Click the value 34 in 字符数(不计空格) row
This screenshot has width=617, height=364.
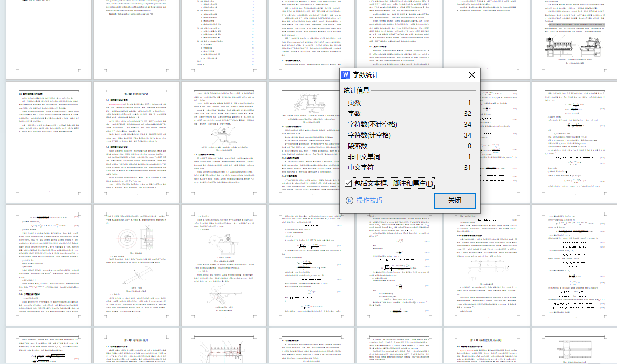(468, 125)
